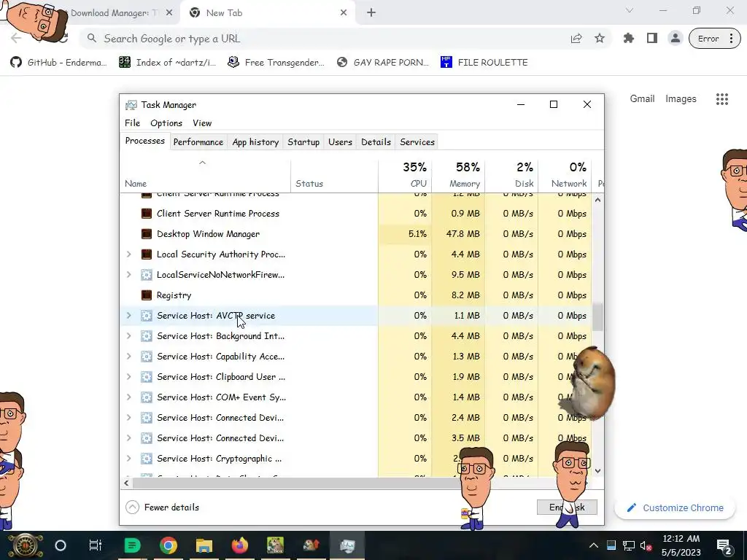
Task: Switch to the Users tab
Action: pyautogui.click(x=340, y=142)
